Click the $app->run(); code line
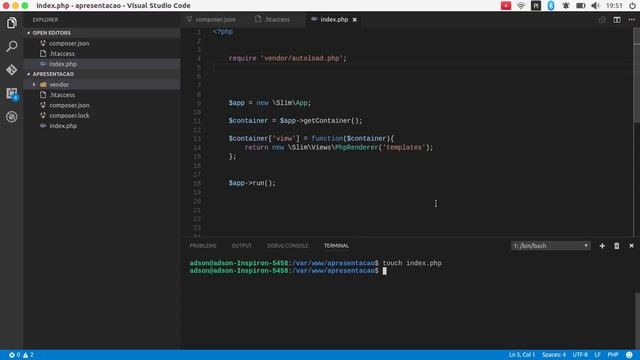Viewport: 640px width, 360px height. [252, 183]
